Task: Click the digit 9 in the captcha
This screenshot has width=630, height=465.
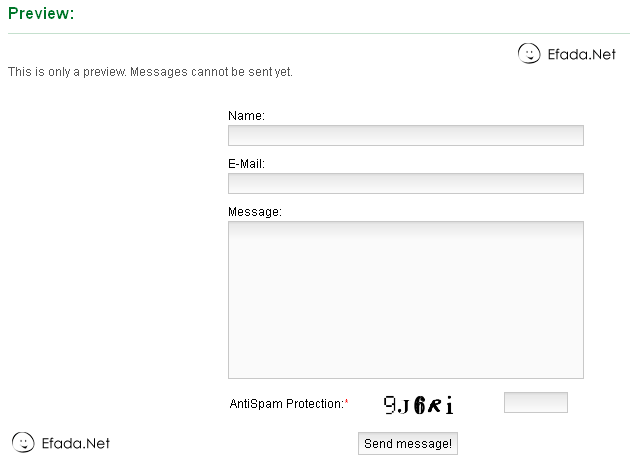Action: pos(390,405)
